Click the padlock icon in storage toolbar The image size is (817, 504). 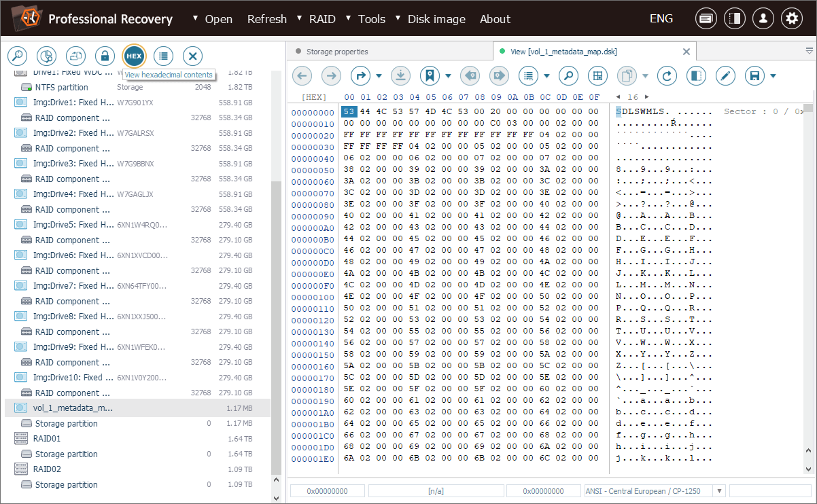click(104, 56)
